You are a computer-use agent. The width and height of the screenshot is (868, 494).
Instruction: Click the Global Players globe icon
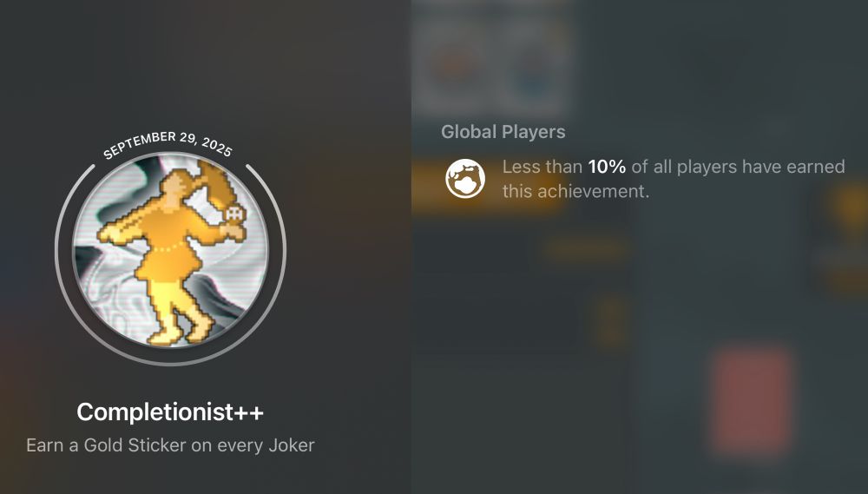click(x=465, y=178)
